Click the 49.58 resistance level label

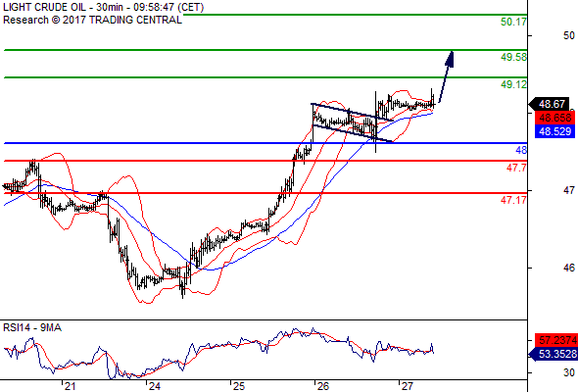513,57
